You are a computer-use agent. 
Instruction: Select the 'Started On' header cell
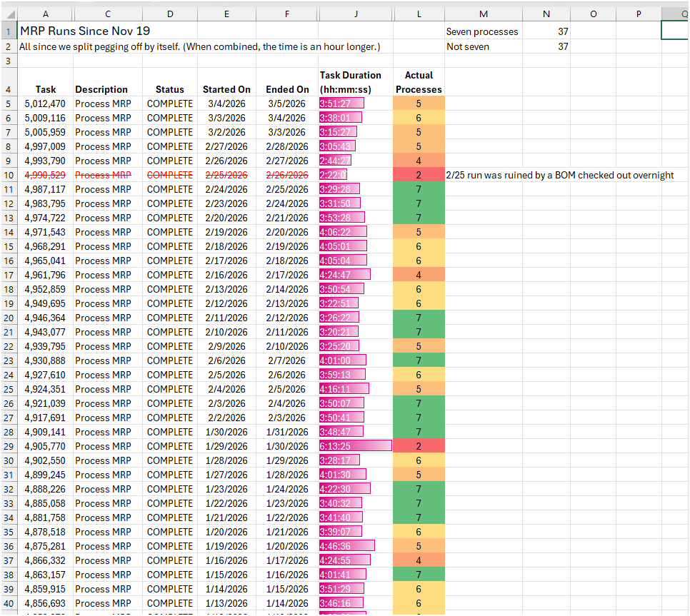pos(226,89)
